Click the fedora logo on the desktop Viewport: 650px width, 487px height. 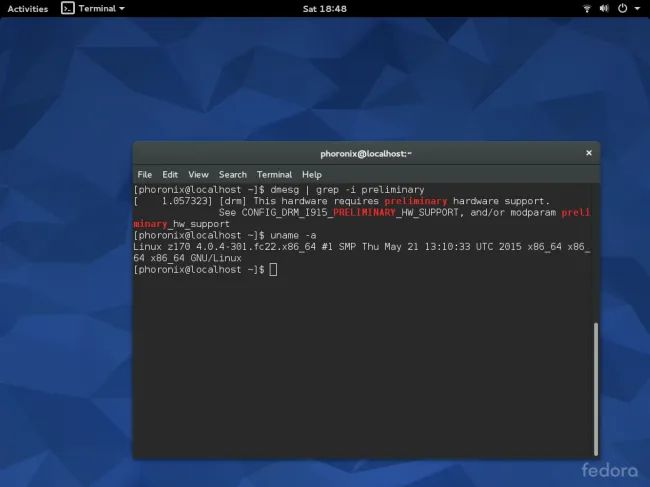(x=609, y=469)
